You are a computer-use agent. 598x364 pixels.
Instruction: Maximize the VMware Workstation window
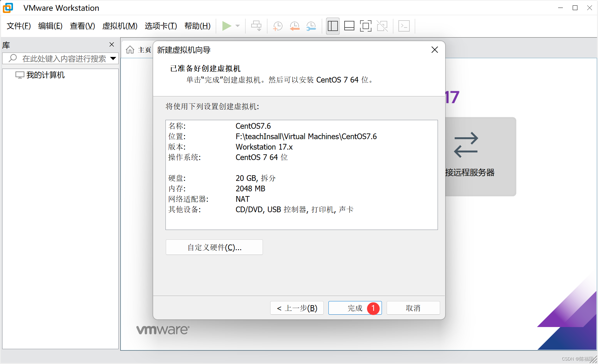click(575, 8)
